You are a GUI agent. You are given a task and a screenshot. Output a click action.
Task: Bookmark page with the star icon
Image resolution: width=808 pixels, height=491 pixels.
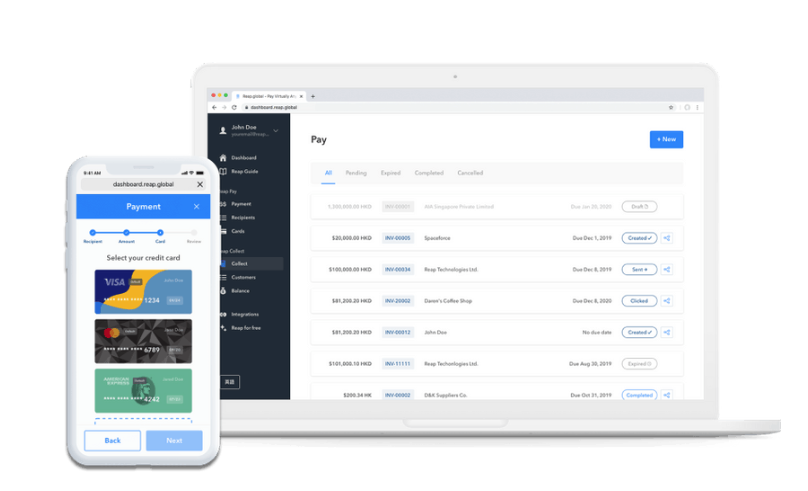click(x=671, y=107)
